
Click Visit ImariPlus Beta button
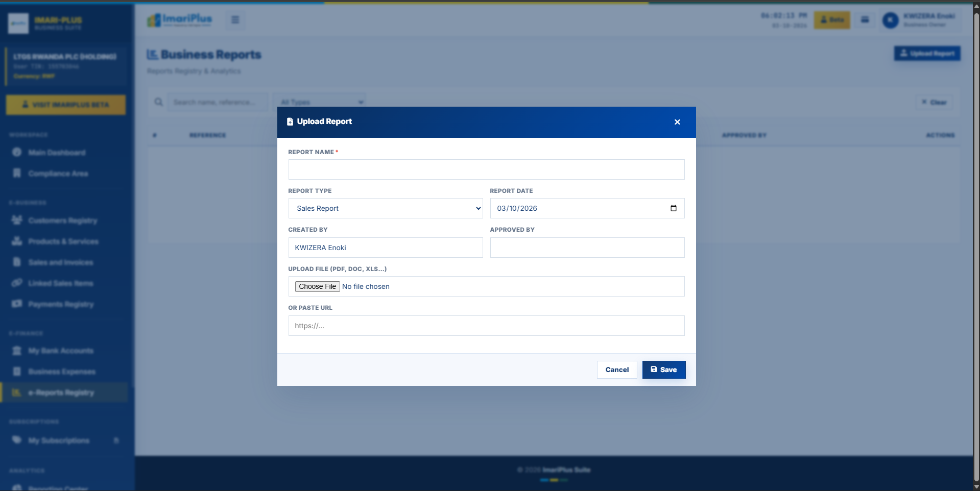click(66, 105)
